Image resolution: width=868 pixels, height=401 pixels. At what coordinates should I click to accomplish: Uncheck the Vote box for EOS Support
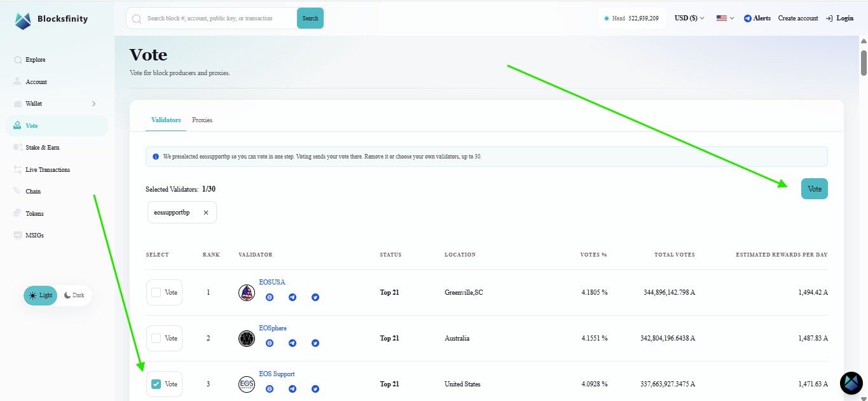pyautogui.click(x=156, y=384)
